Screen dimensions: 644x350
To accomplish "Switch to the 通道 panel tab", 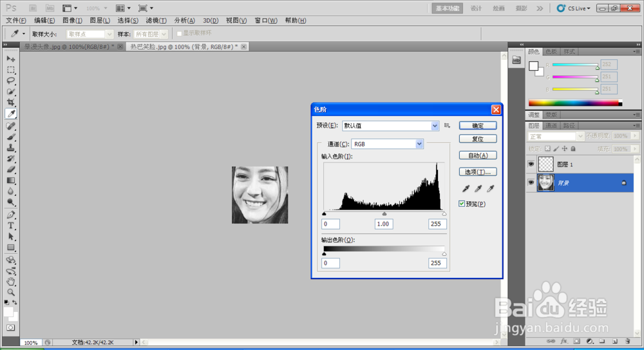I will [x=551, y=126].
